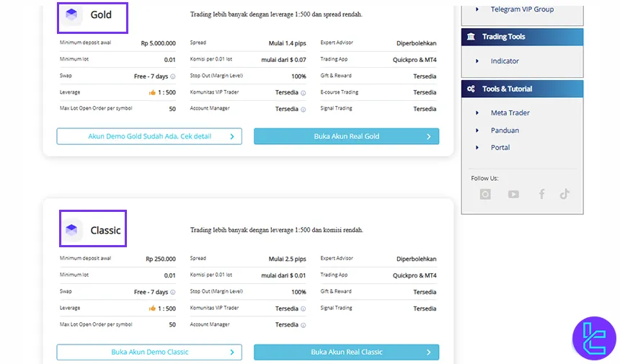Click chevron on Buka Akun Demo Classic
Image resolution: width=620 pixels, height=364 pixels.
tap(232, 352)
